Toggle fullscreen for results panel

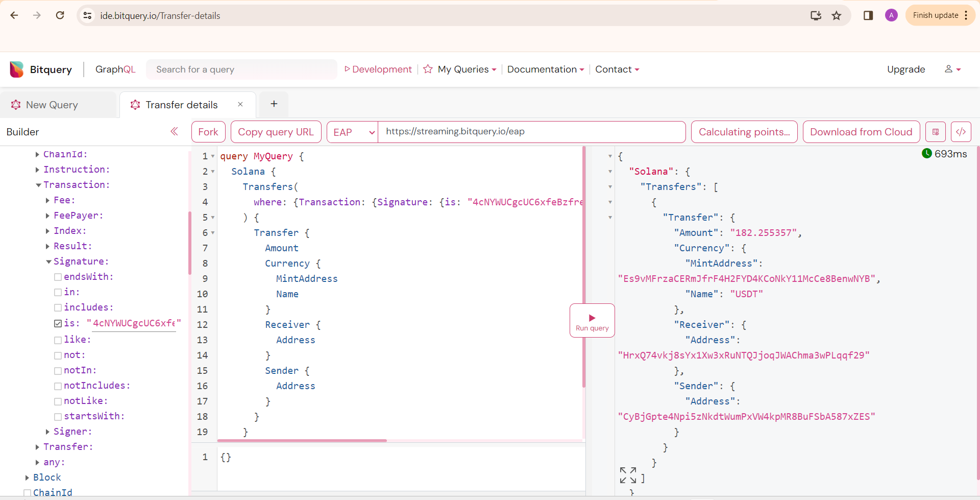click(x=628, y=475)
